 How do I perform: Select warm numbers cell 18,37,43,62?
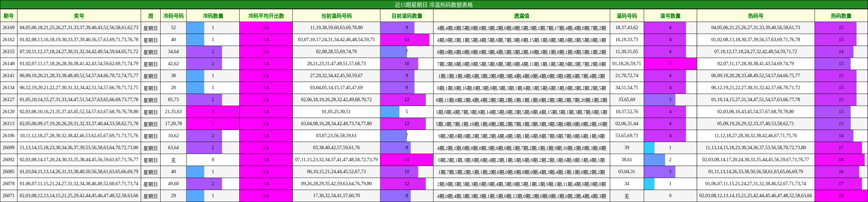(627, 28)
